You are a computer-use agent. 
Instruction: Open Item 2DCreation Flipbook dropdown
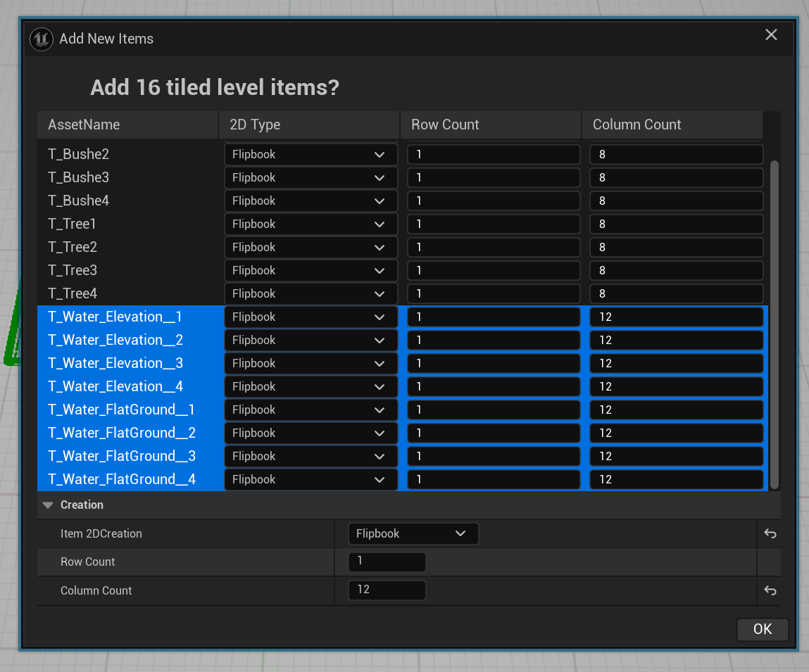click(413, 534)
